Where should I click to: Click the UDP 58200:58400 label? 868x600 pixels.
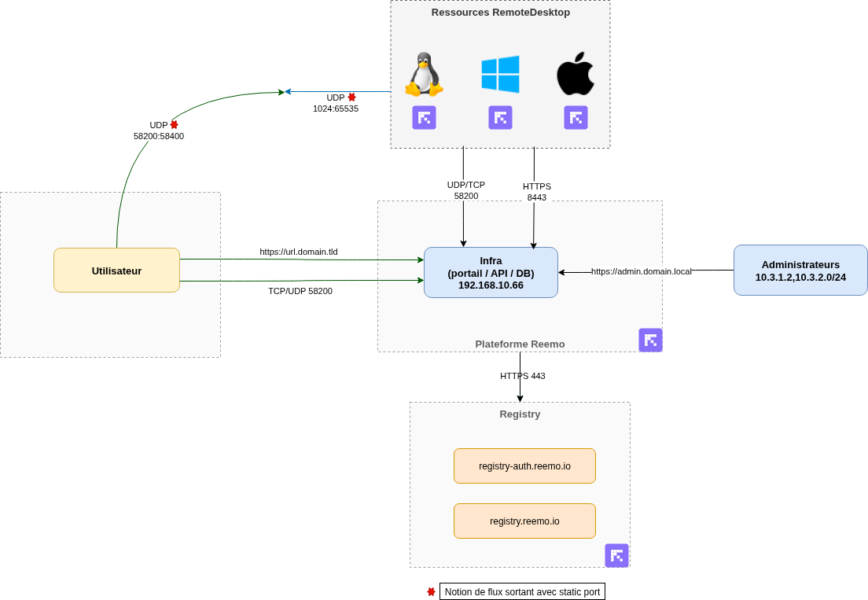pyautogui.click(x=159, y=131)
